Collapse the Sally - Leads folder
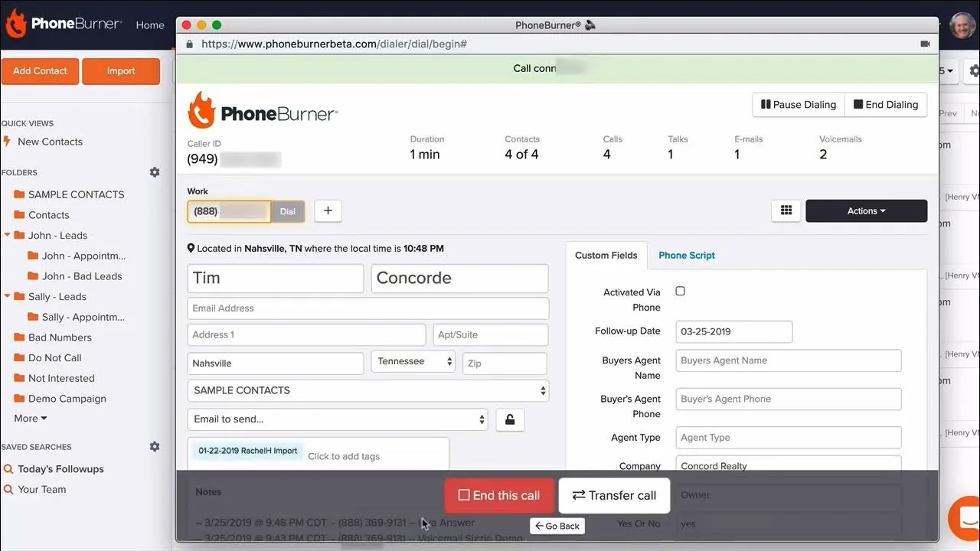 [8, 297]
